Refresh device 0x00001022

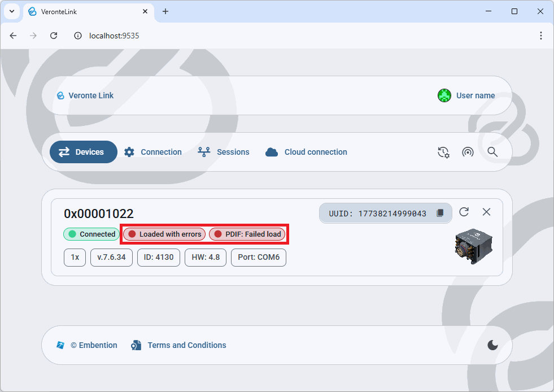464,212
